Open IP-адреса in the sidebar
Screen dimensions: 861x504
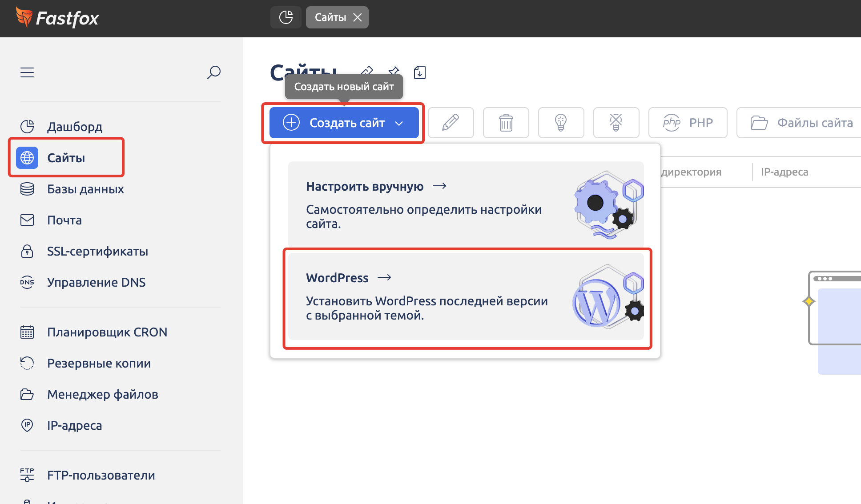click(x=74, y=425)
